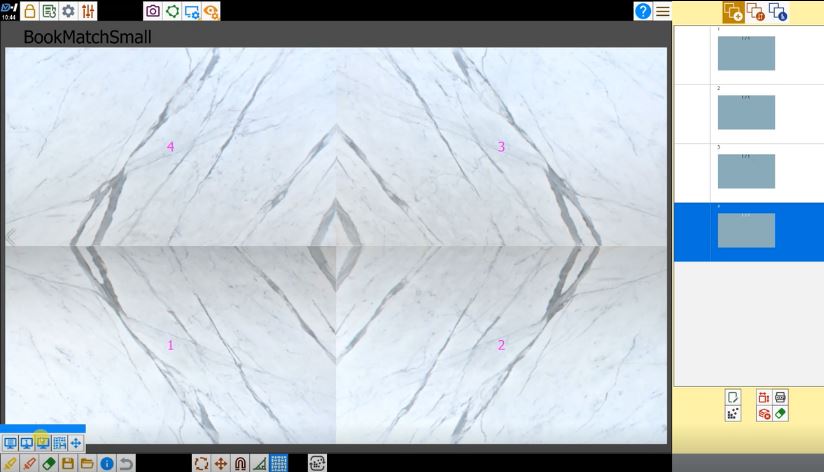Click the green eraser icon in bottom toolbar

click(x=48, y=463)
